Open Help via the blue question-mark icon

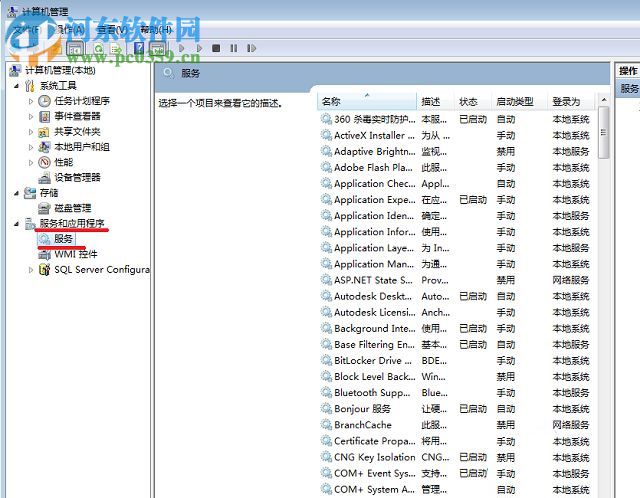pyautogui.click(x=139, y=48)
